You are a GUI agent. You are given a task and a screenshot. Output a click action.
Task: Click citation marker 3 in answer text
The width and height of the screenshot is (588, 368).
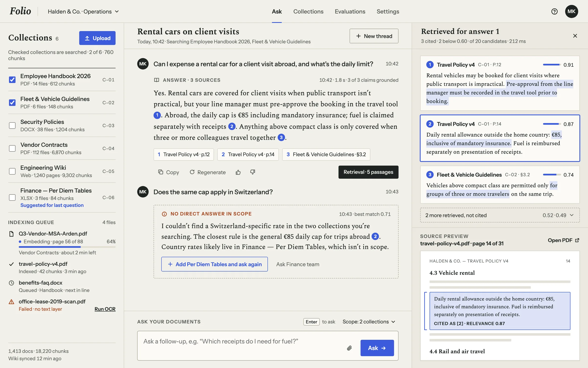tap(281, 137)
